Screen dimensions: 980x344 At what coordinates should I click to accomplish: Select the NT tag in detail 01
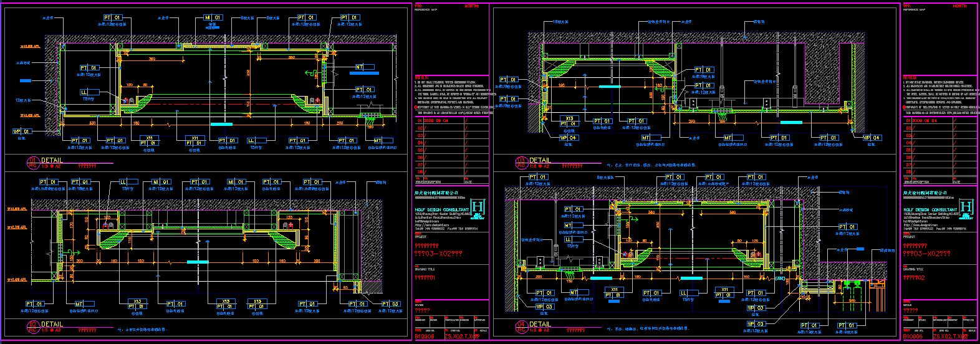pos(365,67)
